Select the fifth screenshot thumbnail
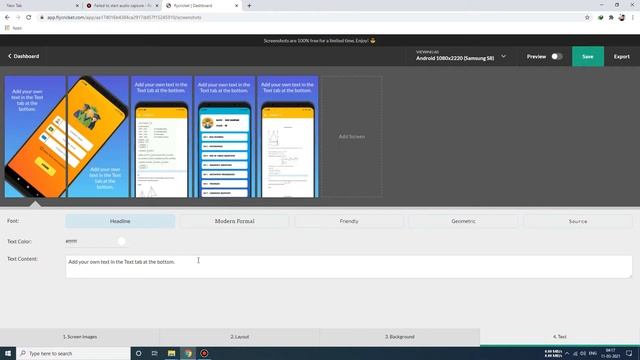This screenshot has width=640, height=360. 288,136
